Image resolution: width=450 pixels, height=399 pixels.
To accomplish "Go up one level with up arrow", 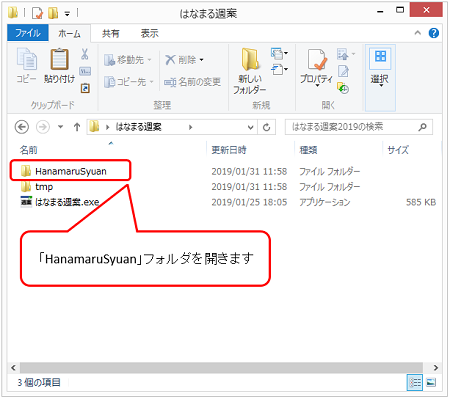I will (77, 127).
